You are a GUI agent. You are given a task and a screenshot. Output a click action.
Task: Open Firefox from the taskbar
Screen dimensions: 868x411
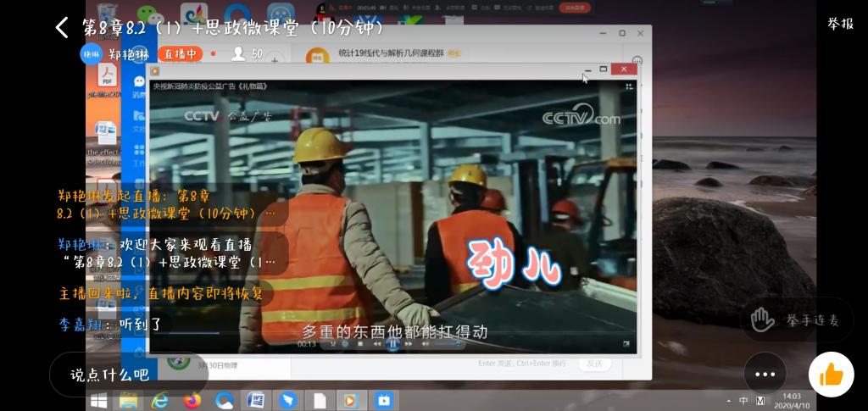[x=192, y=400]
